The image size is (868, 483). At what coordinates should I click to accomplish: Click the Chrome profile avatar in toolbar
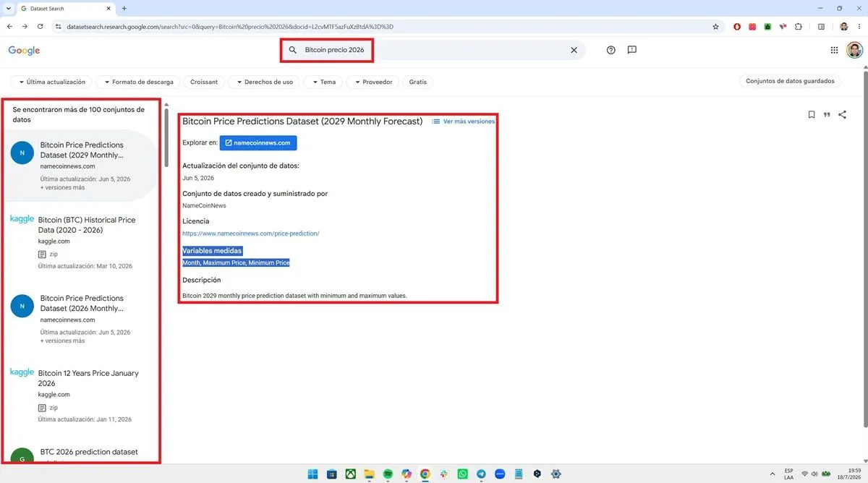point(843,27)
